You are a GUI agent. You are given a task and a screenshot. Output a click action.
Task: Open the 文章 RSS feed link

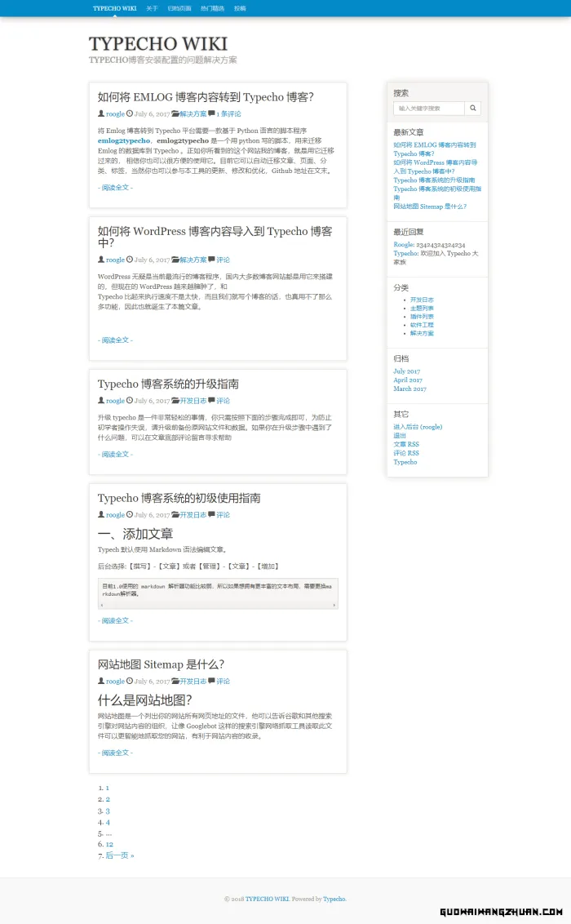click(x=406, y=444)
